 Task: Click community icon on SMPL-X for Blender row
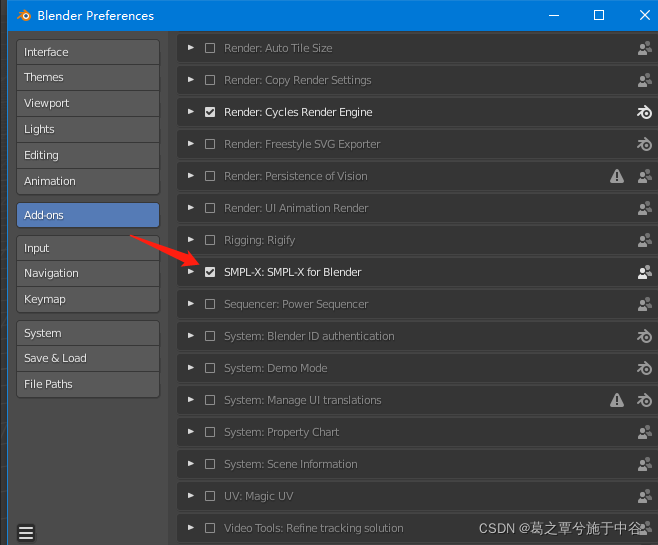(645, 272)
